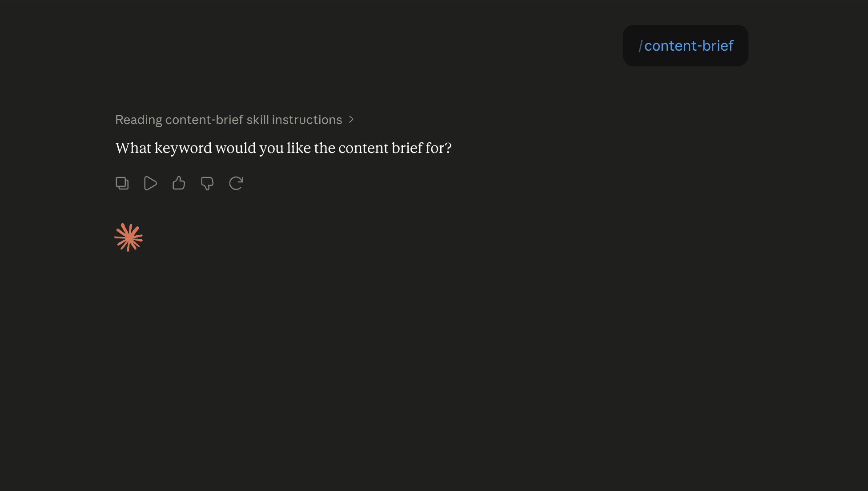This screenshot has width=868, height=491.
Task: Click the response asking for a keyword
Action: click(283, 148)
